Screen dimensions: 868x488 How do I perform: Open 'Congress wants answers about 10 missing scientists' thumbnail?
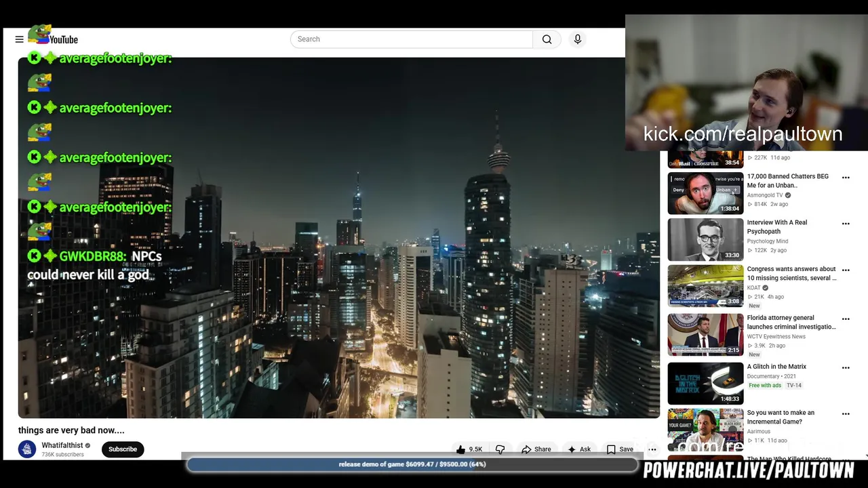coord(705,286)
